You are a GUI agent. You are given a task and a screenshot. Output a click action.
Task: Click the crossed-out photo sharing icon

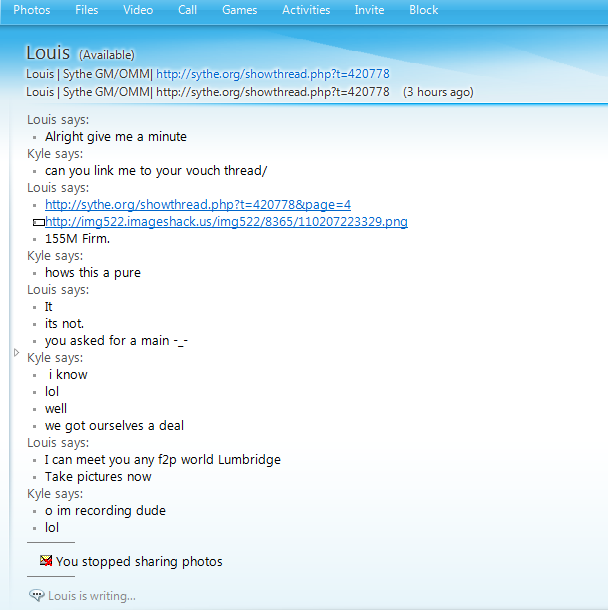[x=46, y=561]
